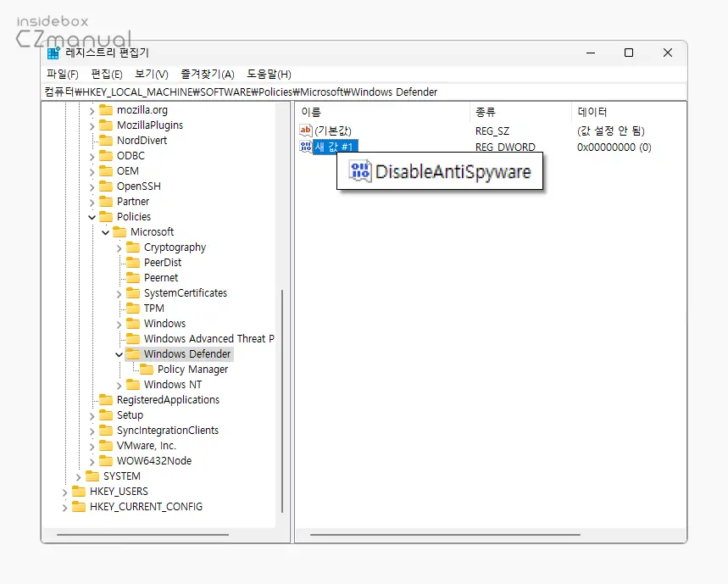Click the registry path address bar
Image resolution: width=728 pixels, height=584 pixels.
coord(364,92)
